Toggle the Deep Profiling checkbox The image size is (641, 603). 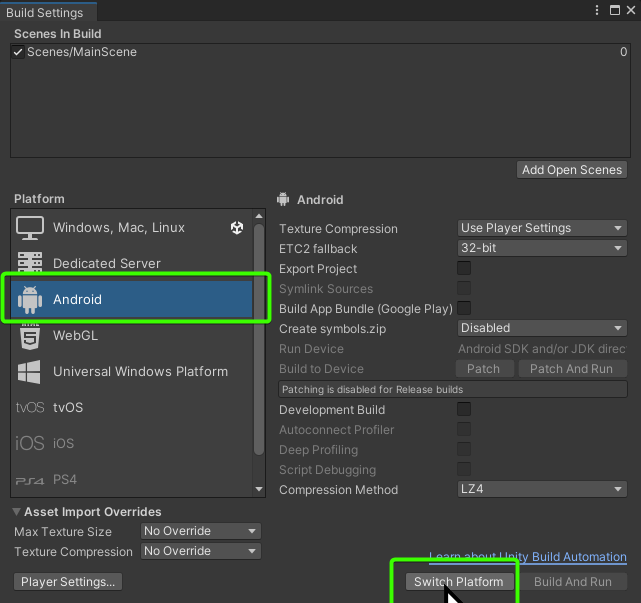click(x=464, y=449)
